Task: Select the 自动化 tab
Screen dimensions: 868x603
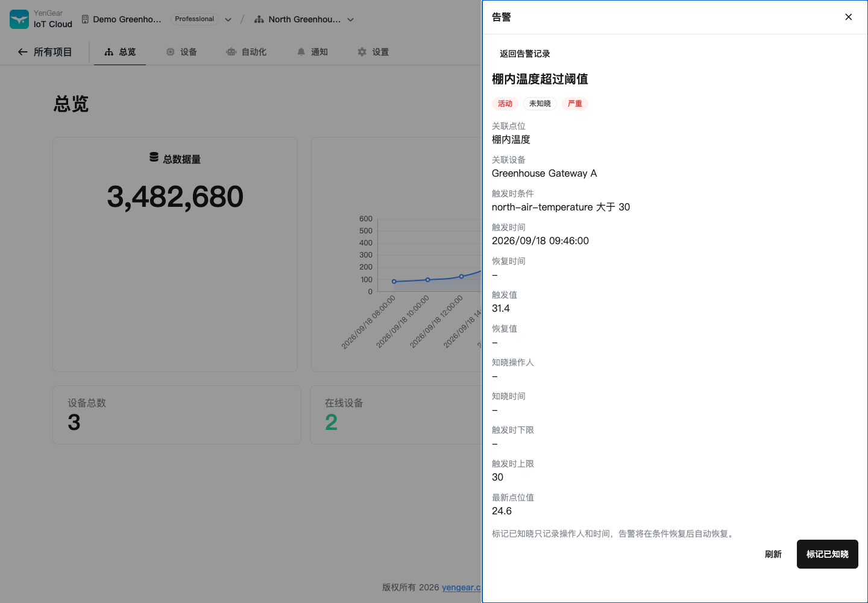Action: click(246, 52)
